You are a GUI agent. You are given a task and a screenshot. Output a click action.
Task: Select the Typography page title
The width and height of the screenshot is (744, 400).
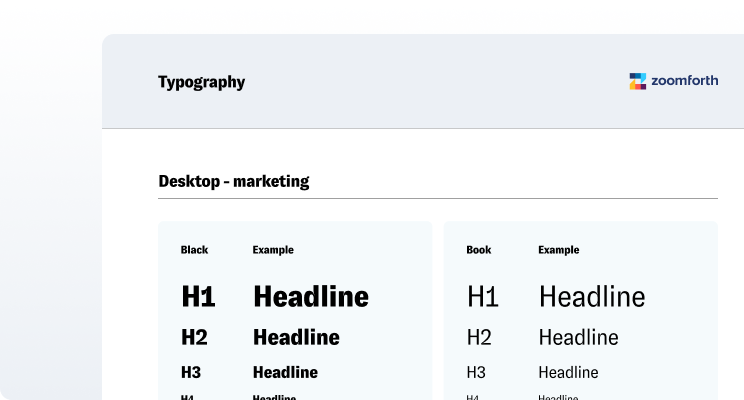tap(201, 82)
